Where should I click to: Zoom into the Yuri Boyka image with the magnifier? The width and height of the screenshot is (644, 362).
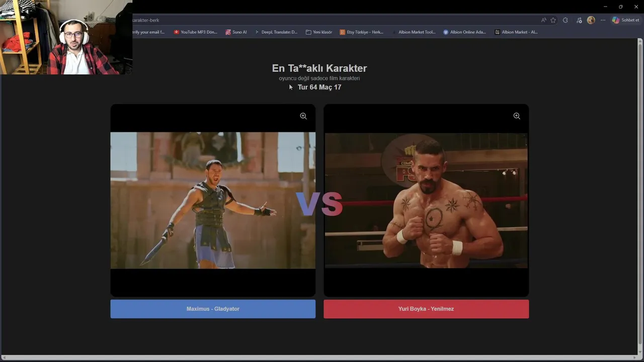pos(517,116)
